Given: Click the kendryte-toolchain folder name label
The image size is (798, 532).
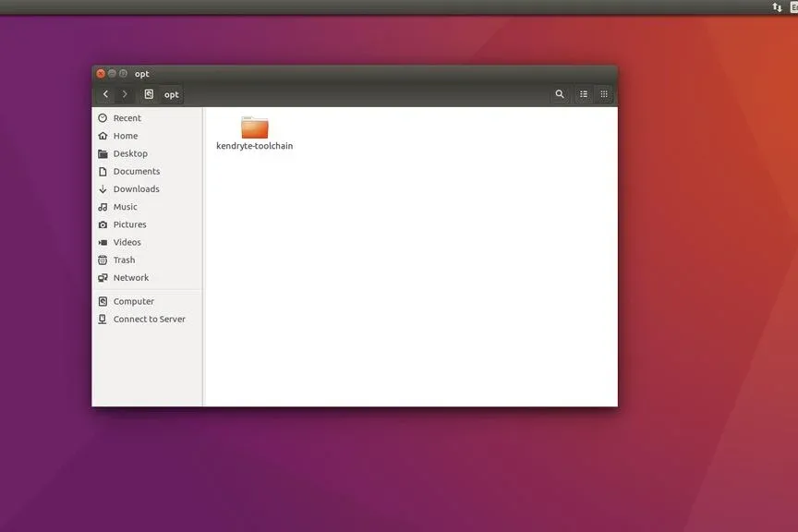Looking at the screenshot, I should tap(255, 146).
